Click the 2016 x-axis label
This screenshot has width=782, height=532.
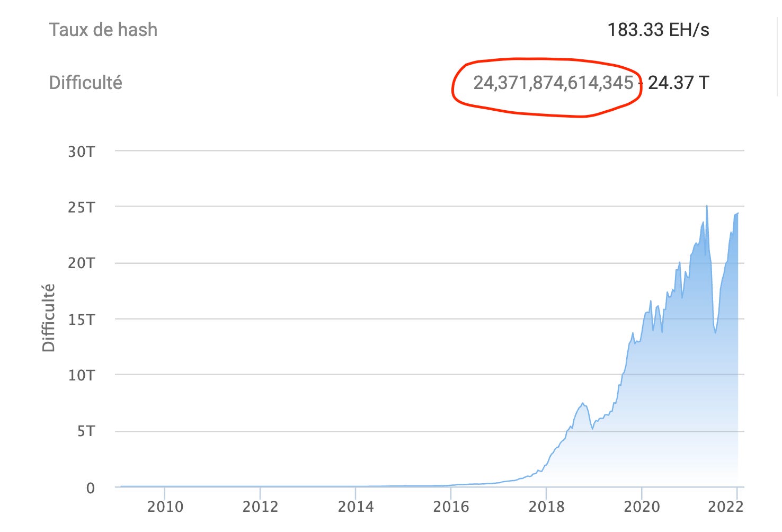pyautogui.click(x=451, y=507)
